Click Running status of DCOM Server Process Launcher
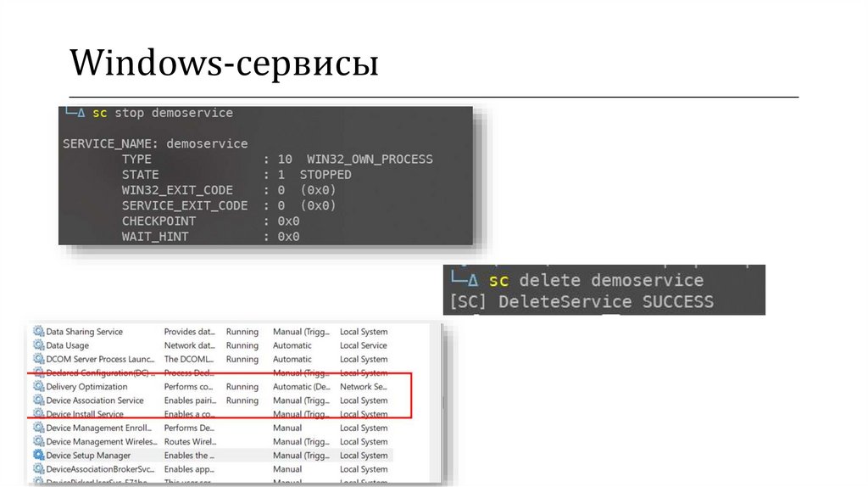Image resolution: width=868 pixels, height=487 pixels. pos(242,359)
